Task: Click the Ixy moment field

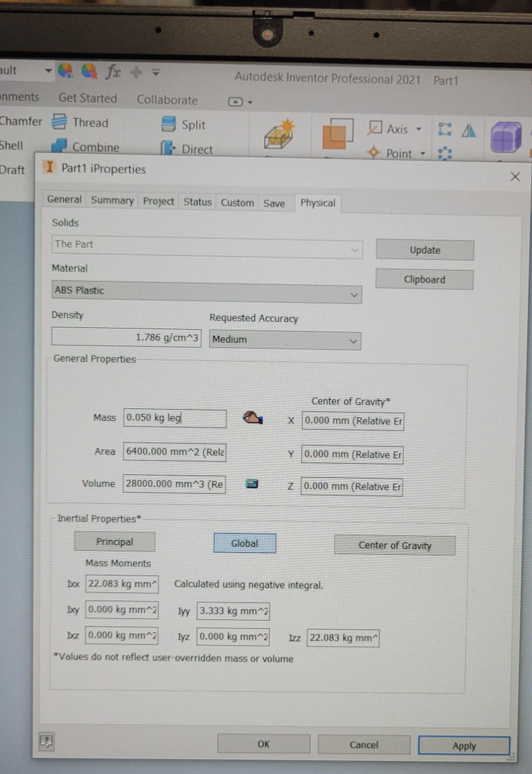Action: coord(122,609)
